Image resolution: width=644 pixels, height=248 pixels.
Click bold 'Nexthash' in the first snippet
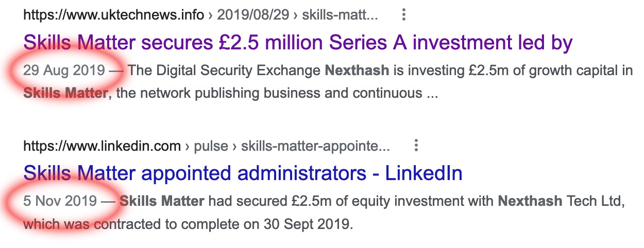tap(357, 70)
